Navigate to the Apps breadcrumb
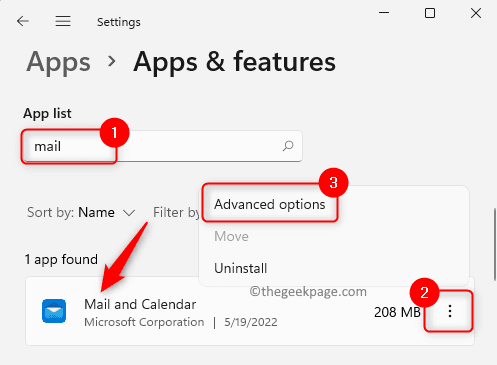The width and height of the screenshot is (497, 365). (x=59, y=62)
